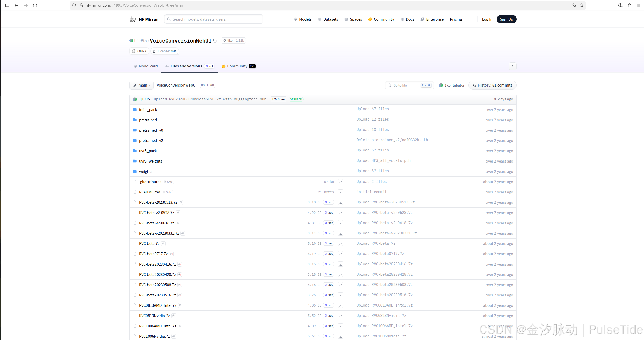Open the uvr5_pack folder
Image resolution: width=644 pixels, height=340 pixels.
[x=148, y=151]
